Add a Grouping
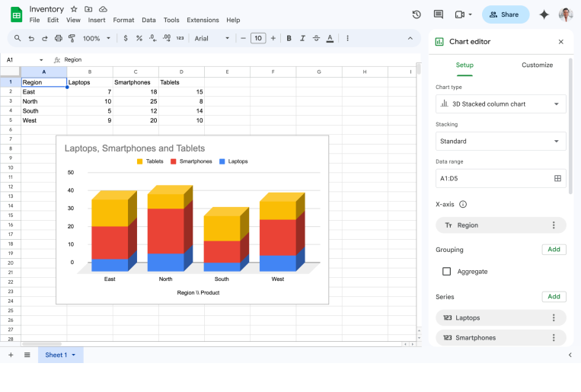The image size is (581, 392). [x=554, y=250]
